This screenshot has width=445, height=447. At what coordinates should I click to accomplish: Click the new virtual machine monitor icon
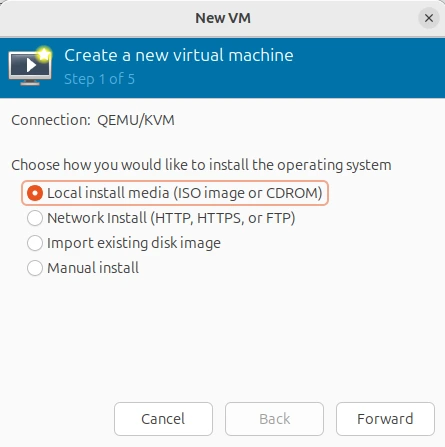click(x=30, y=66)
